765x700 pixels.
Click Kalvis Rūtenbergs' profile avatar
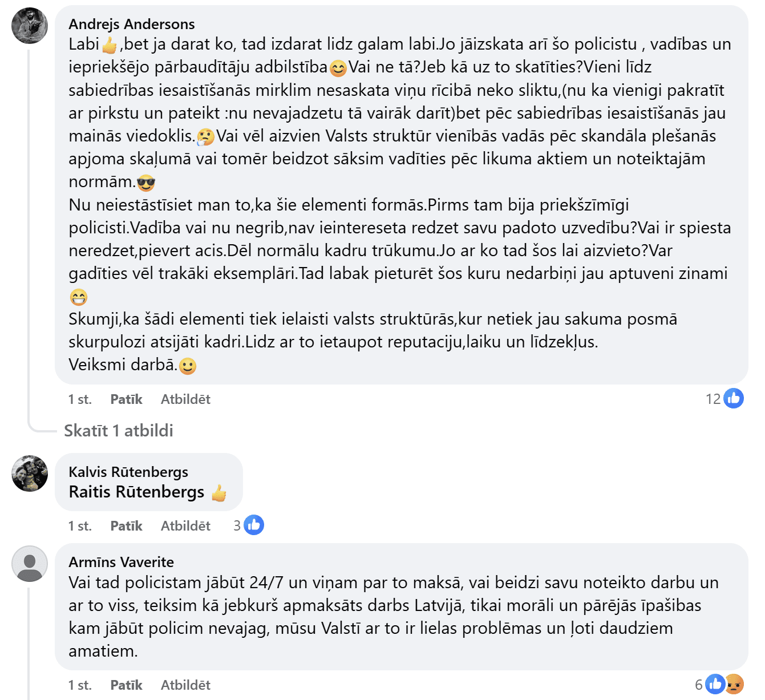(x=30, y=473)
